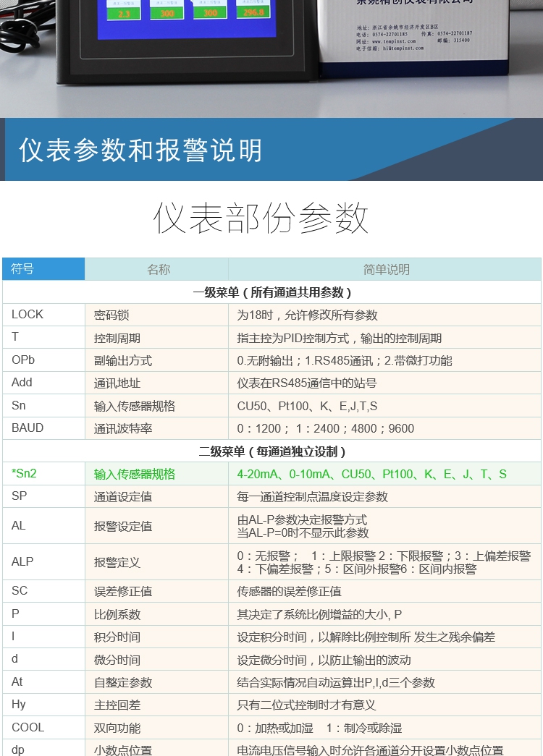Click '结合实际情况自动运算出P,I,d' description
543x756 pixels.
coord(384,682)
